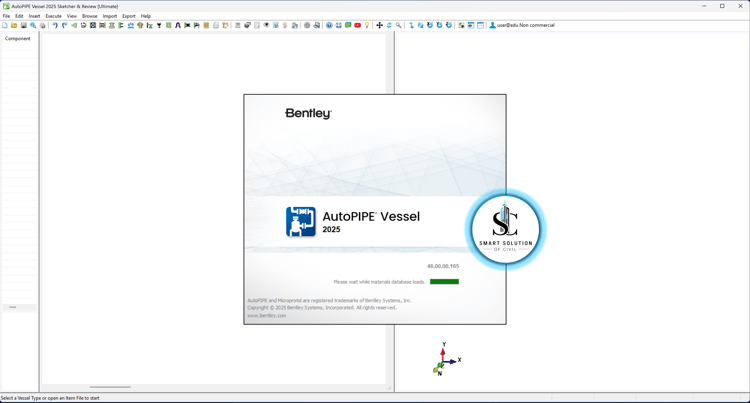The image size is (750, 403).
Task: Click the New file icon
Action: point(5,25)
